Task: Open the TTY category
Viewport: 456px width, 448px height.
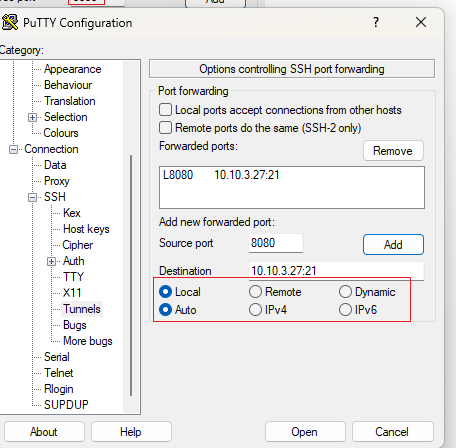Action: point(73,277)
